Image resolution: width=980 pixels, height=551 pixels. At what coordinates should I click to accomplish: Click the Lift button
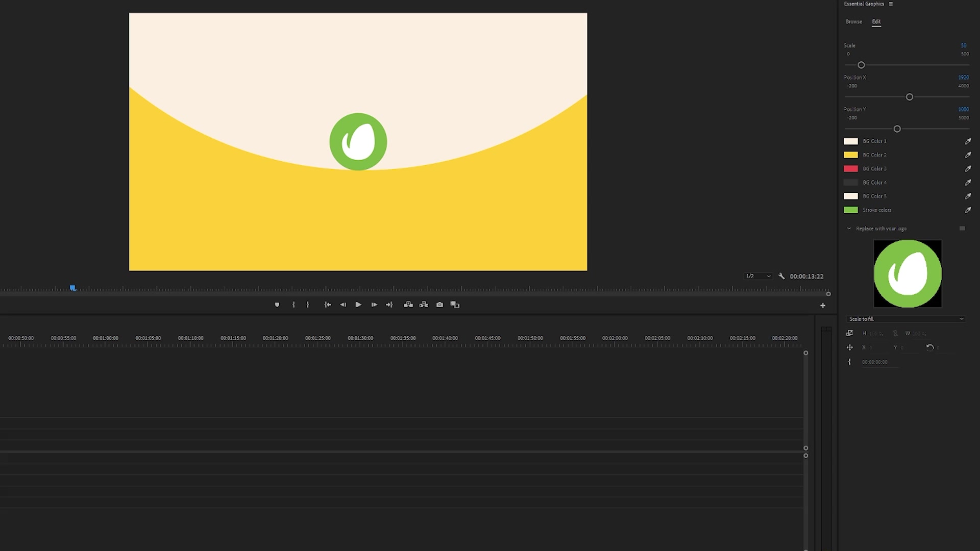click(408, 305)
